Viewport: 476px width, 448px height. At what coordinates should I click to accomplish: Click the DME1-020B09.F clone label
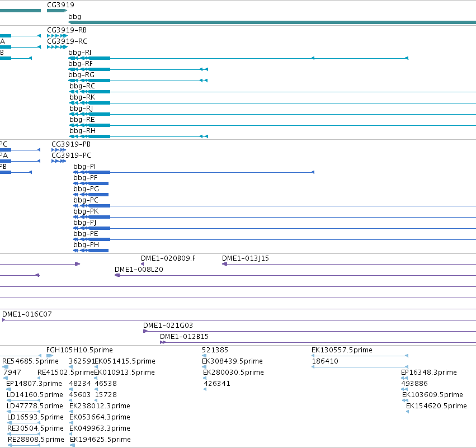coord(168,258)
